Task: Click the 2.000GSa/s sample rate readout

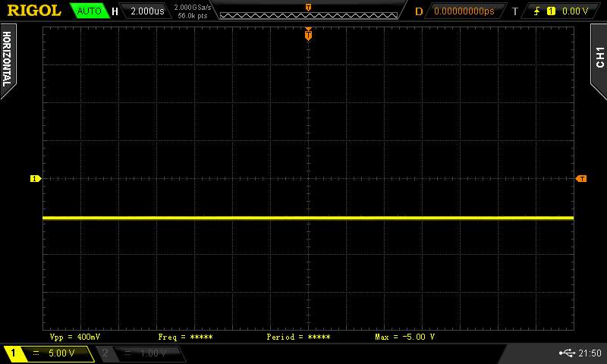Action: 193,7
